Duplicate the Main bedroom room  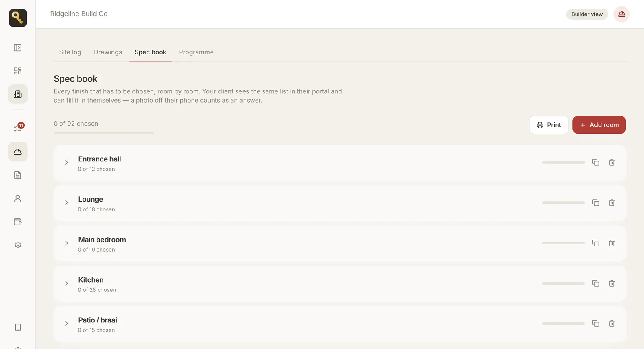point(596,243)
